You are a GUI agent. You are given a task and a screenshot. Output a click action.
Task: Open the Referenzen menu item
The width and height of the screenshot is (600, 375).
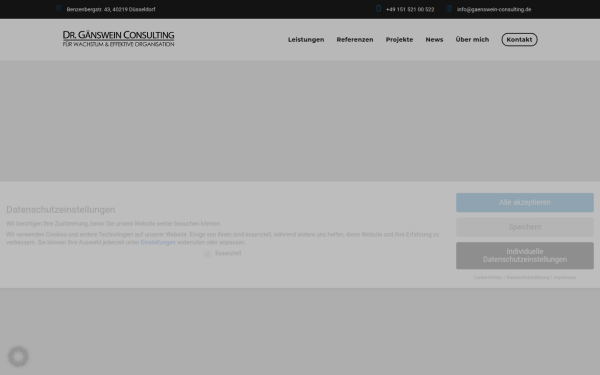pyautogui.click(x=355, y=39)
